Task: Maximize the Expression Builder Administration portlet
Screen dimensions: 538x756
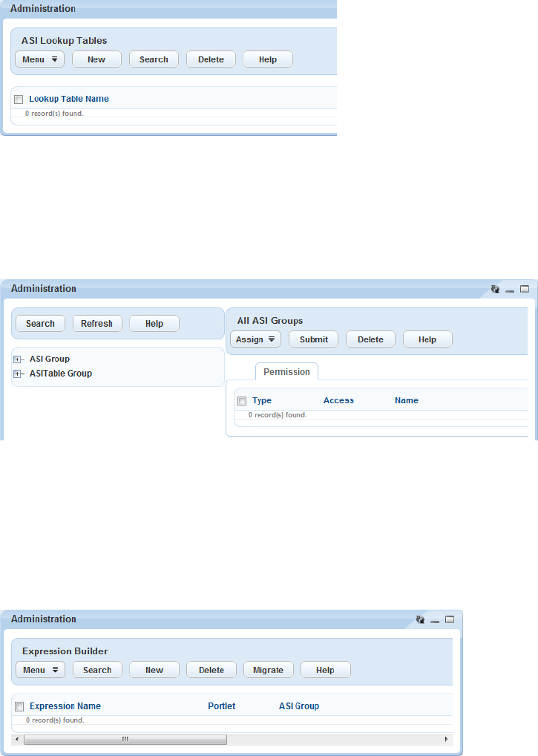Action: (450, 619)
